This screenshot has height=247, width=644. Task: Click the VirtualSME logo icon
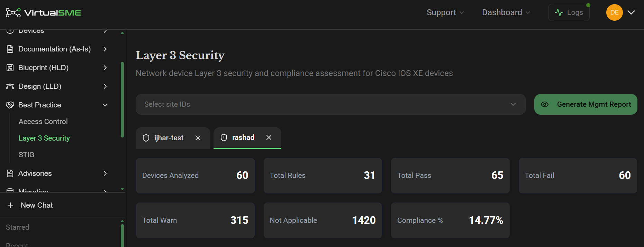13,13
